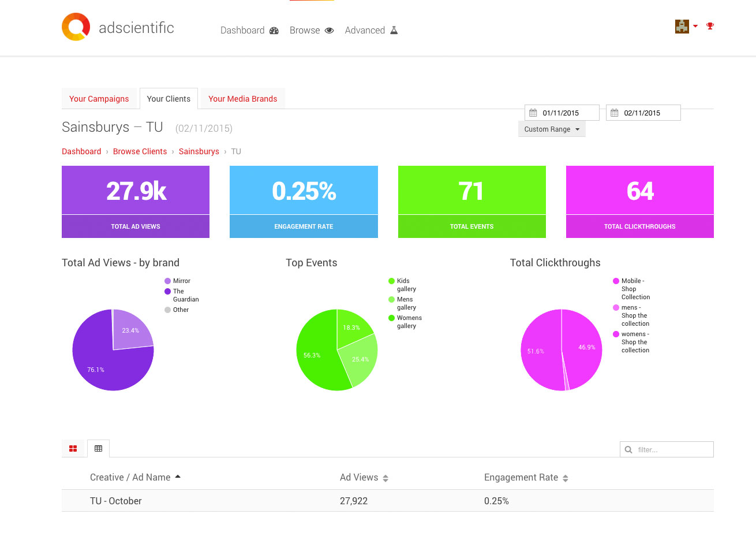Image resolution: width=756 pixels, height=536 pixels.
Task: Click the Total Clickthroughs 64 card
Action: [x=640, y=202]
